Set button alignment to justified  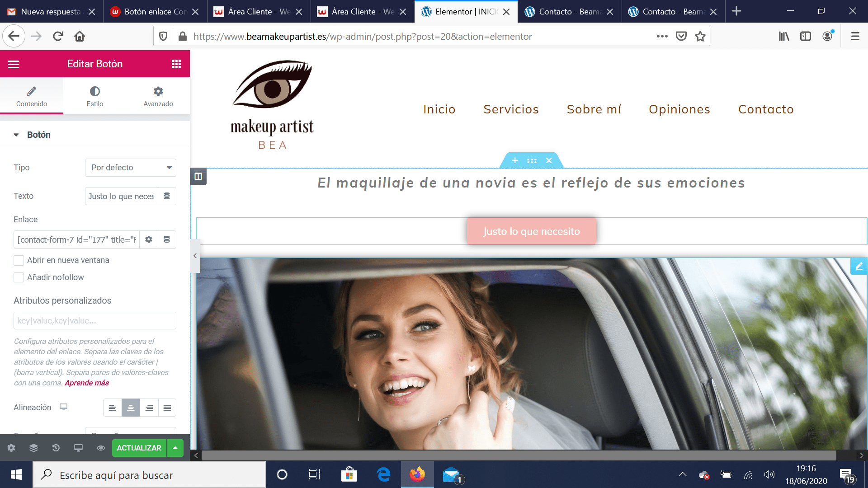point(167,408)
